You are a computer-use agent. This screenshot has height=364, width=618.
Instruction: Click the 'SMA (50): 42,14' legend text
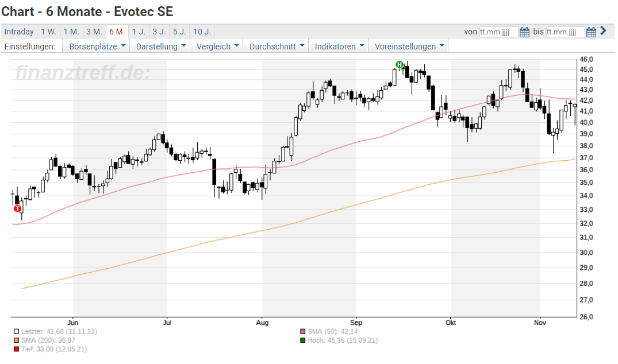[x=333, y=332]
